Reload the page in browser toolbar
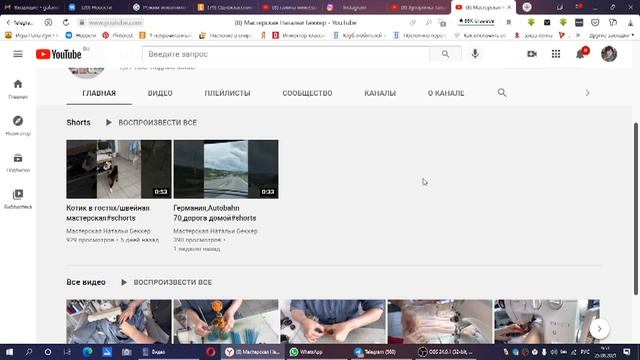The image size is (640, 360). pos(66,22)
